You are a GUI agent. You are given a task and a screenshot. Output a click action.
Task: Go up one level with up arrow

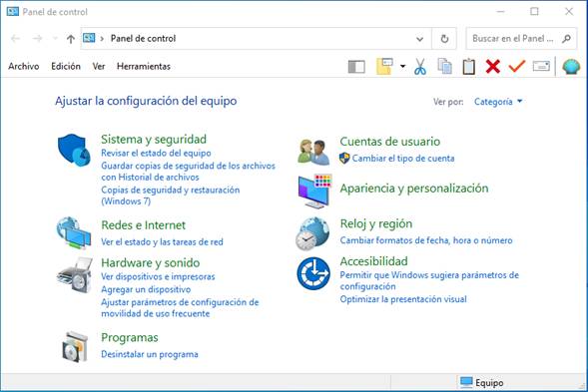tap(71, 39)
